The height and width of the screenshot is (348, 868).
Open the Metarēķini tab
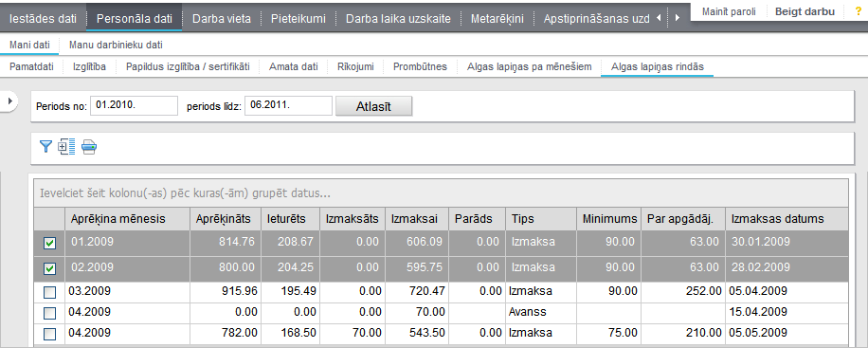pos(497,18)
